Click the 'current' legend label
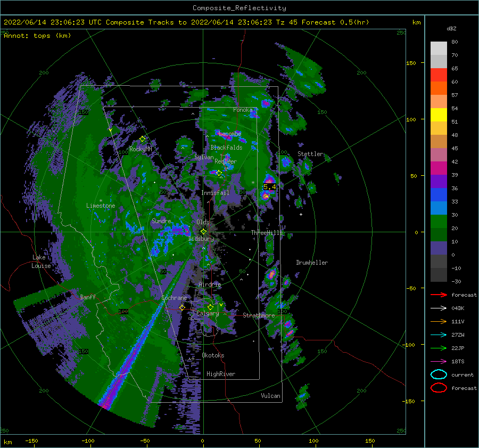The image size is (479, 448). 463,374
